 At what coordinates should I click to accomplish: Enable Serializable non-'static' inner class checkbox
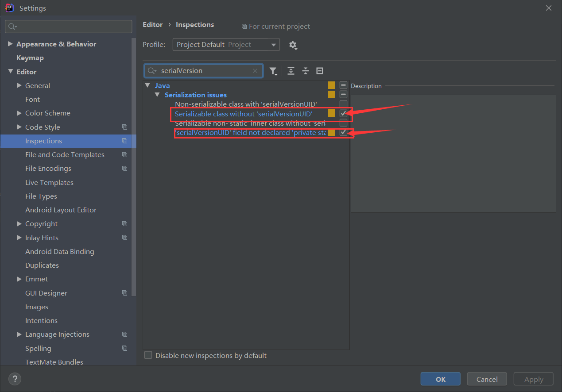(x=343, y=123)
